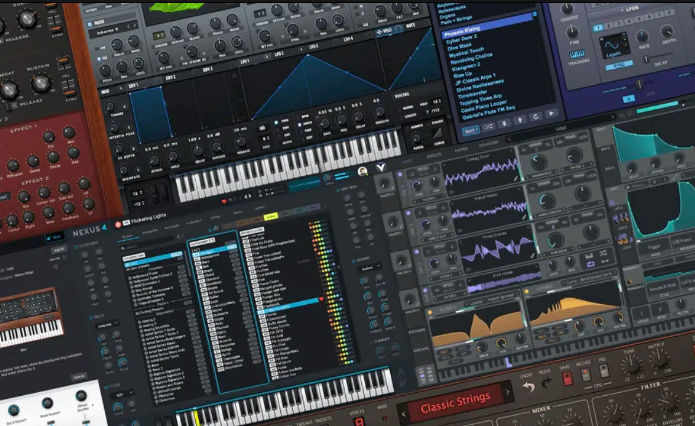695x426 pixels.
Task: Click the blue SYNC button
Action: [x=618, y=65]
